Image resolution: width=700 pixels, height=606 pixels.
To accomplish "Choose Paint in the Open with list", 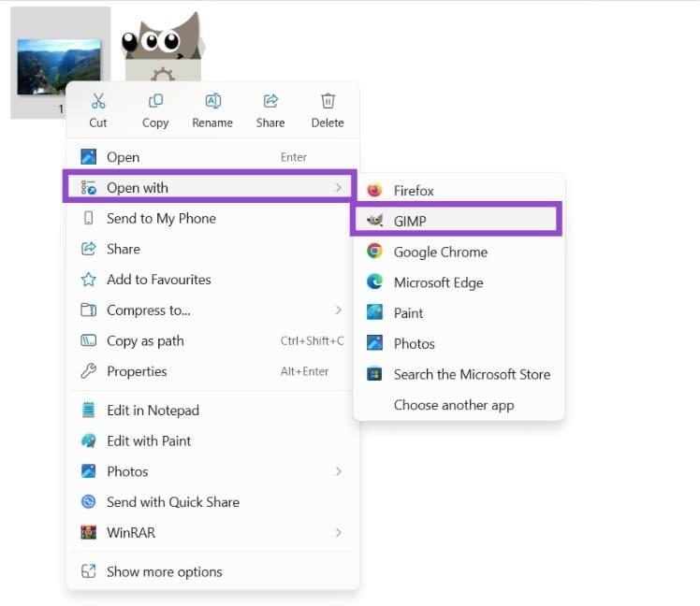I will click(x=408, y=313).
